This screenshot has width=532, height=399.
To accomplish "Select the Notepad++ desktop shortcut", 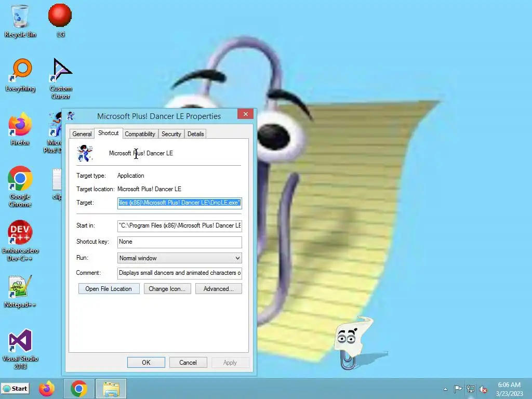I will point(20,291).
